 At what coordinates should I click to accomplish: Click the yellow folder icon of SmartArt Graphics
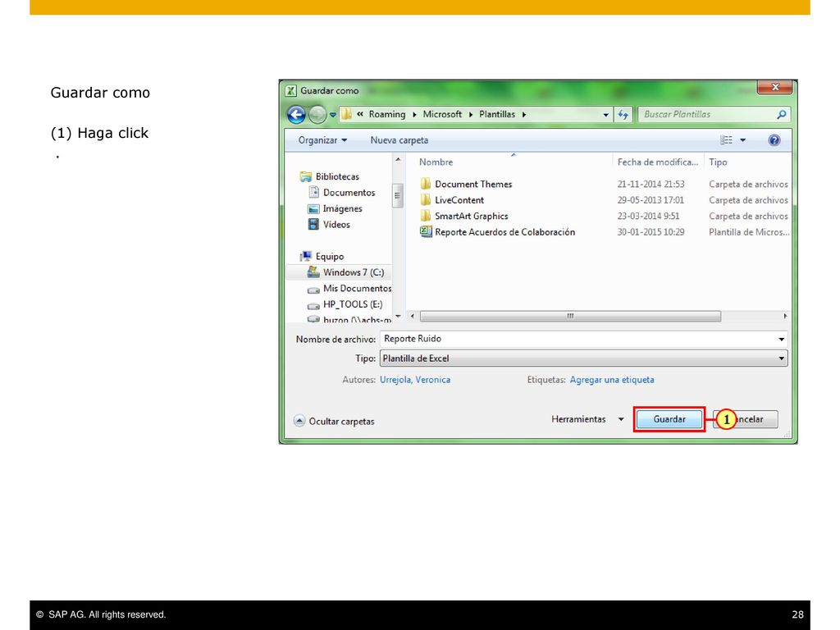click(426, 216)
